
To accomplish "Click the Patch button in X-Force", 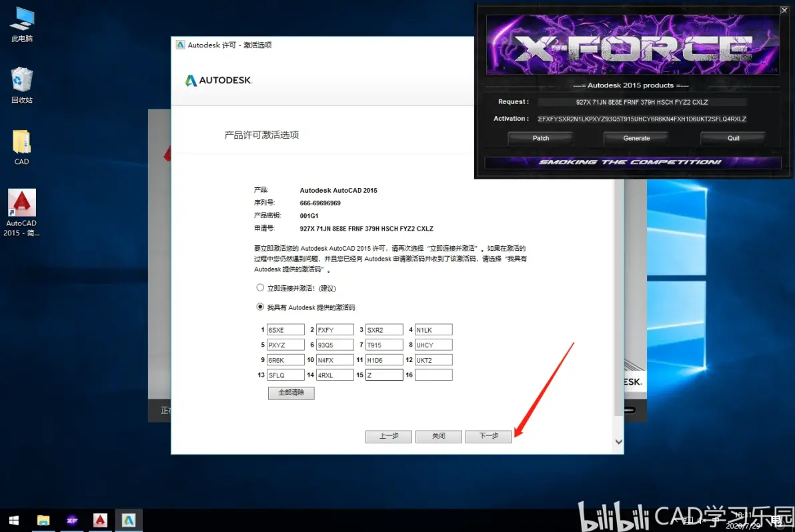I will (540, 138).
